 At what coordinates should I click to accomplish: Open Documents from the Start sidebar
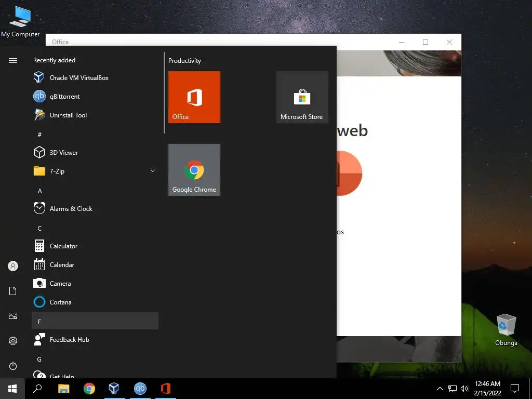[x=13, y=291]
